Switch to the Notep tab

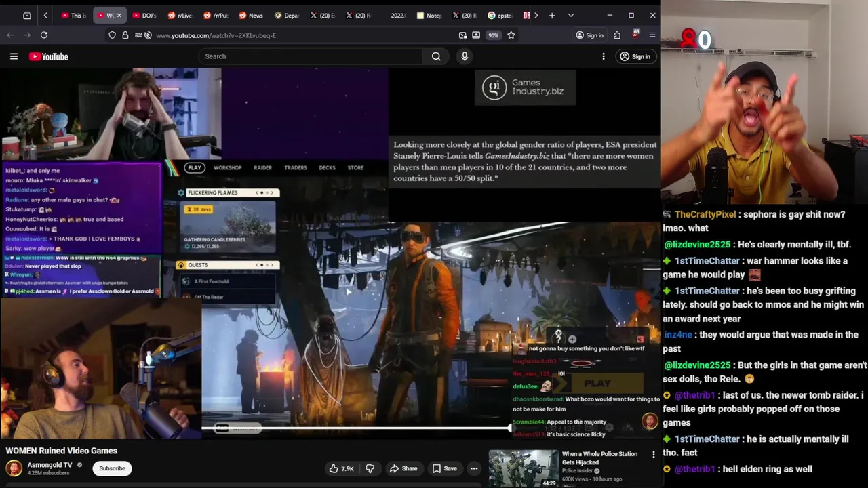(429, 15)
